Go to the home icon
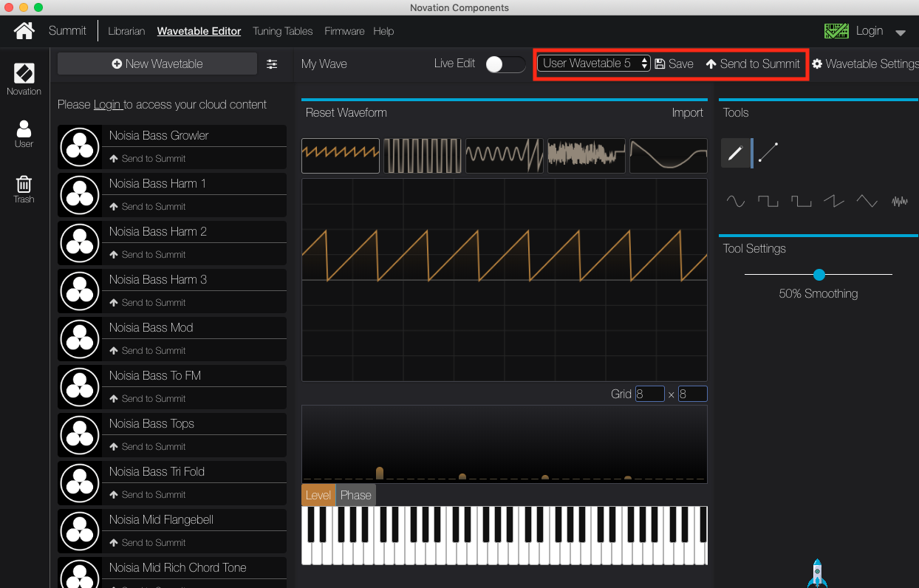The height and width of the screenshot is (588, 919). point(24,31)
